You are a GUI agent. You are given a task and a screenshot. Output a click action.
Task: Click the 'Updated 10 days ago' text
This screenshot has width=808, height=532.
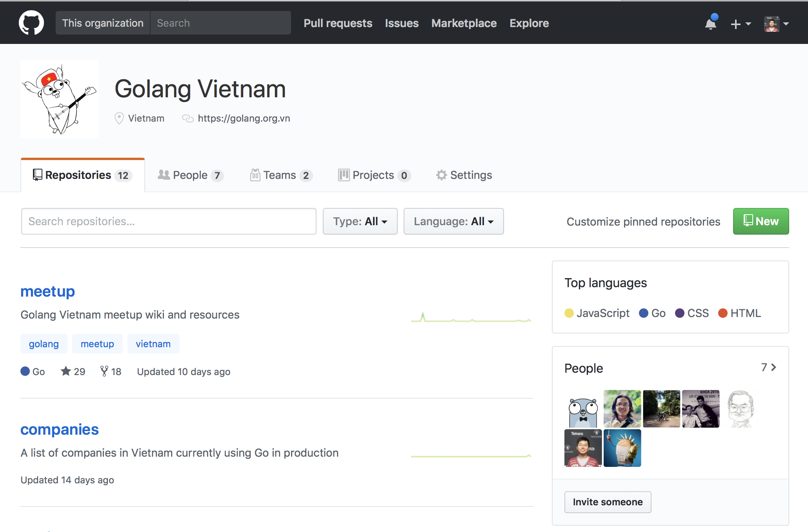pos(184,372)
